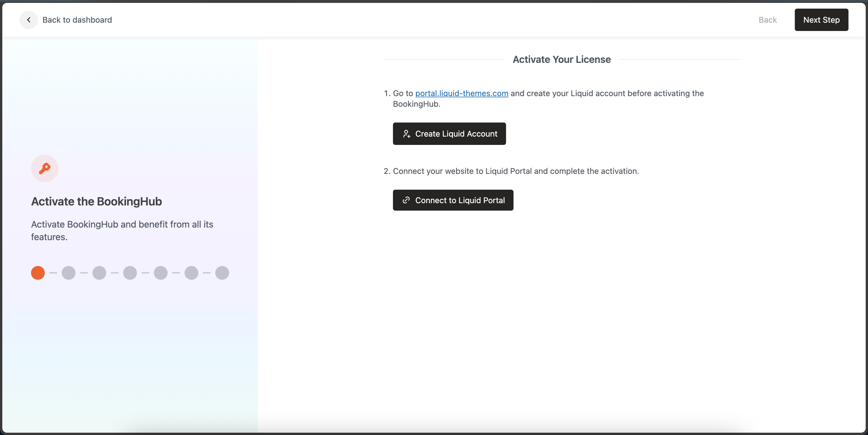
Task: Select the first orange step dot
Action: [38, 273]
